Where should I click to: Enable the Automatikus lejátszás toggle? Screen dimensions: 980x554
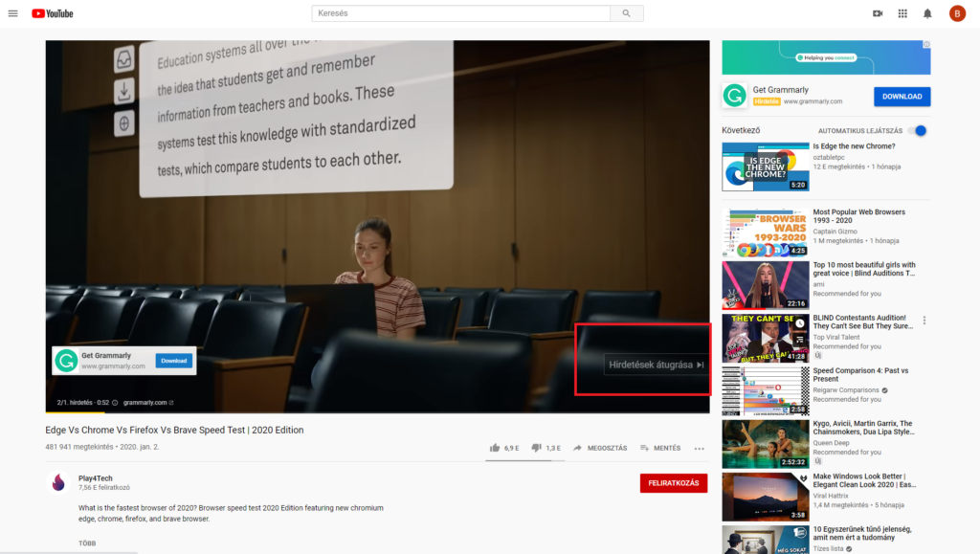(919, 130)
